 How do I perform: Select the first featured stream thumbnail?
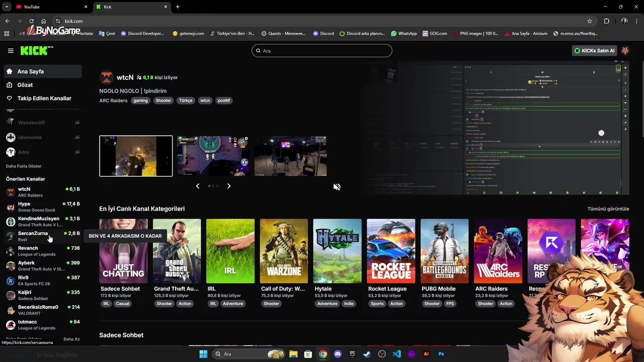coord(136,156)
